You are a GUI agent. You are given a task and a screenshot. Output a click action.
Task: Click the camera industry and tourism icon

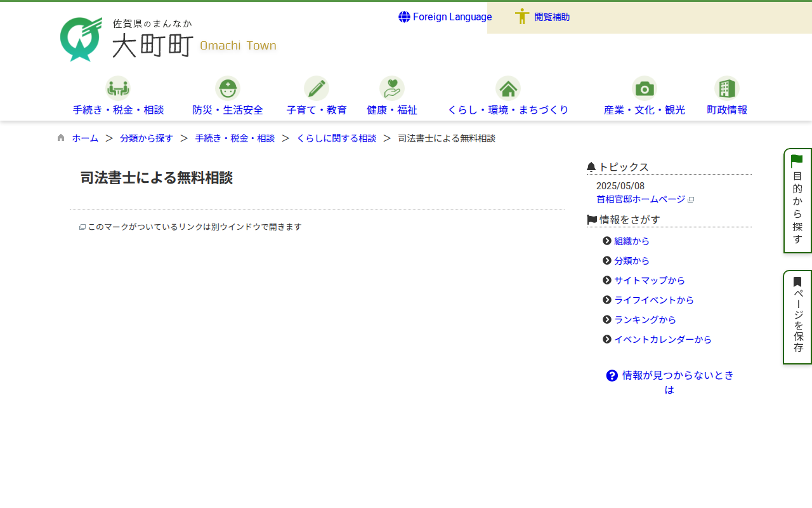click(644, 88)
